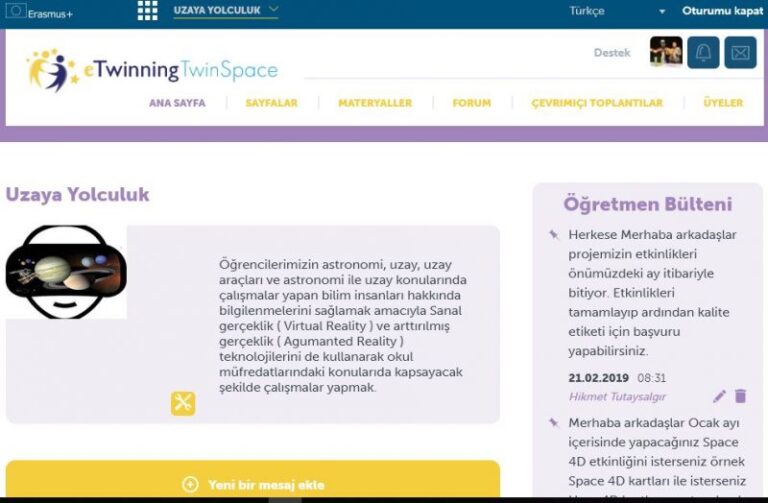Expand the UZAYA YOLCULUK project dropdown
Image resolution: width=768 pixels, height=503 pixels.
225,11
